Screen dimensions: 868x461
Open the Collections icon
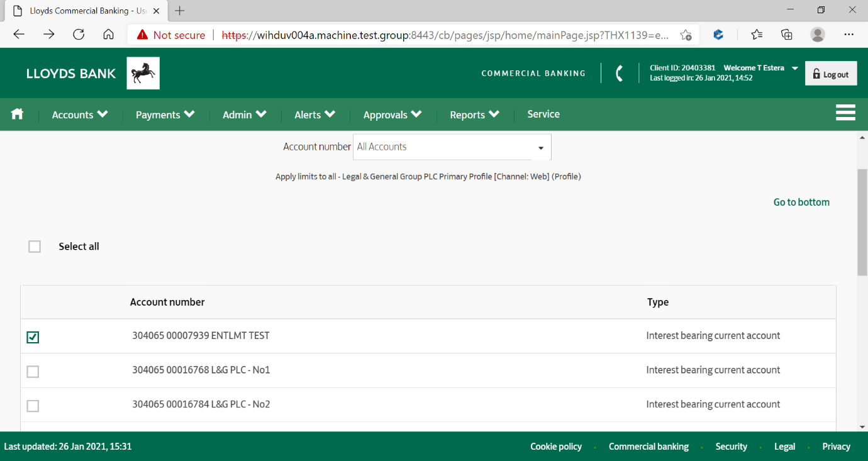click(787, 35)
